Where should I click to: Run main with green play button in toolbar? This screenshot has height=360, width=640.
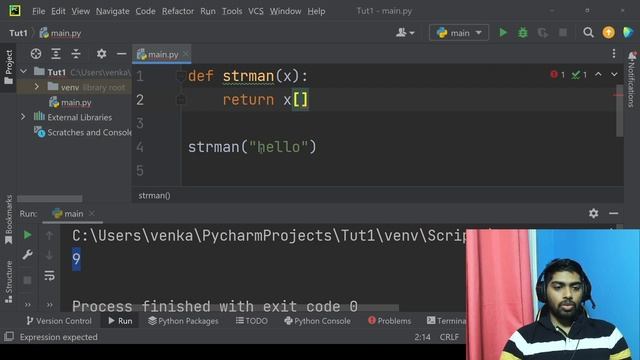click(x=503, y=32)
